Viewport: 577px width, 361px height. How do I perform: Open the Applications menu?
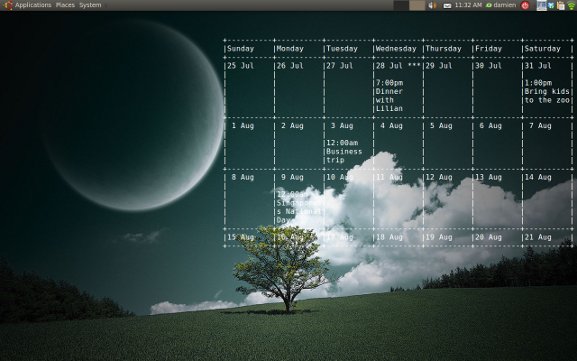[x=33, y=5]
